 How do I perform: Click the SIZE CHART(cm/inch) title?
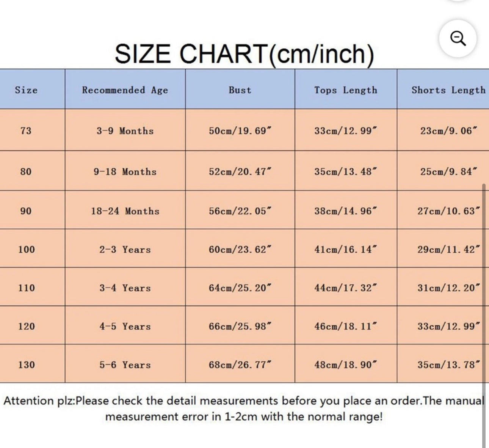(244, 54)
